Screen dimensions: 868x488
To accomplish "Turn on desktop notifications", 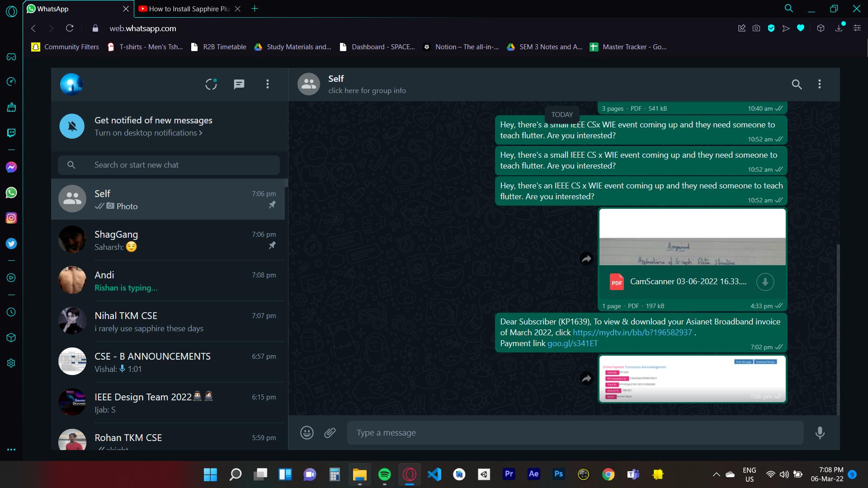I will pyautogui.click(x=148, y=133).
